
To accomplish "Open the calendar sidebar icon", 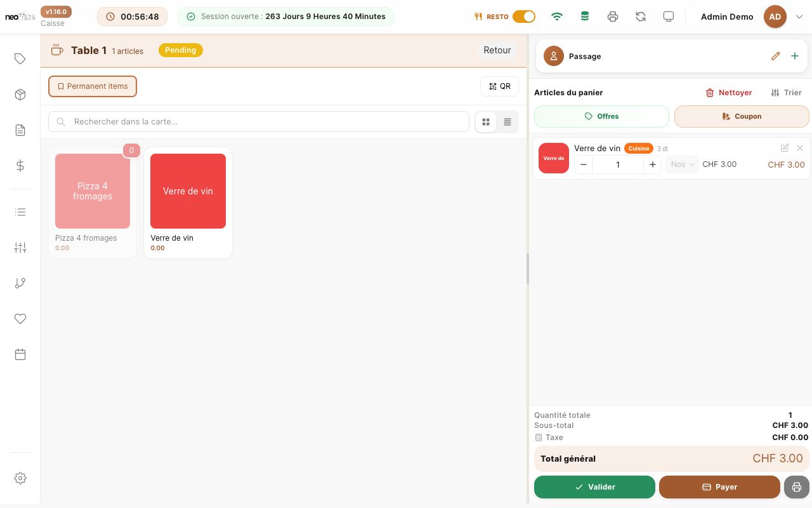I will 20,354.
